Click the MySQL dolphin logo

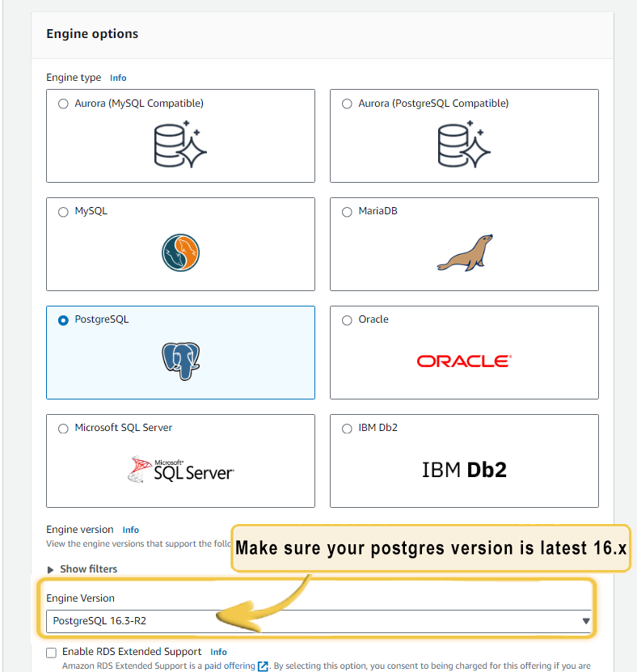click(180, 252)
